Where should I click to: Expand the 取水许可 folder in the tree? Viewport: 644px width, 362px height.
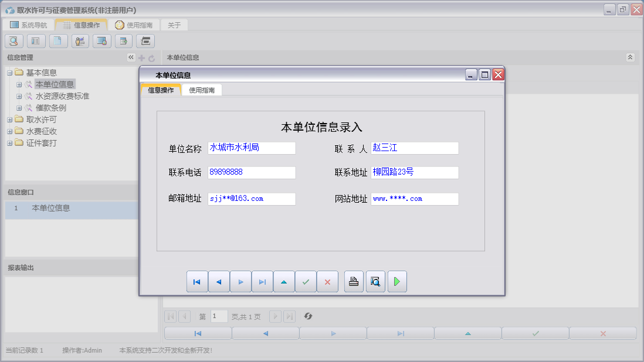pos(9,119)
